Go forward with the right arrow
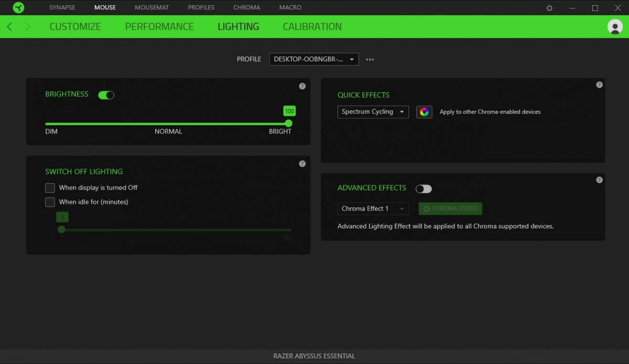The height and width of the screenshot is (364, 629). [x=28, y=27]
